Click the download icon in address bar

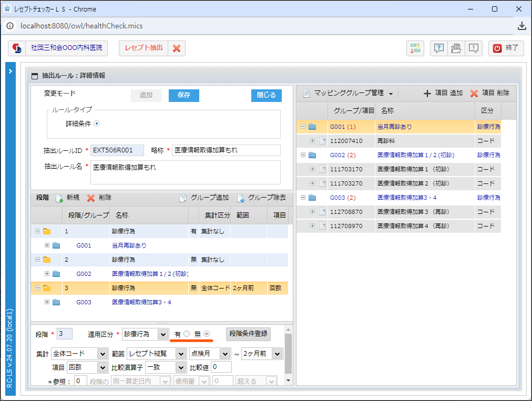522,26
